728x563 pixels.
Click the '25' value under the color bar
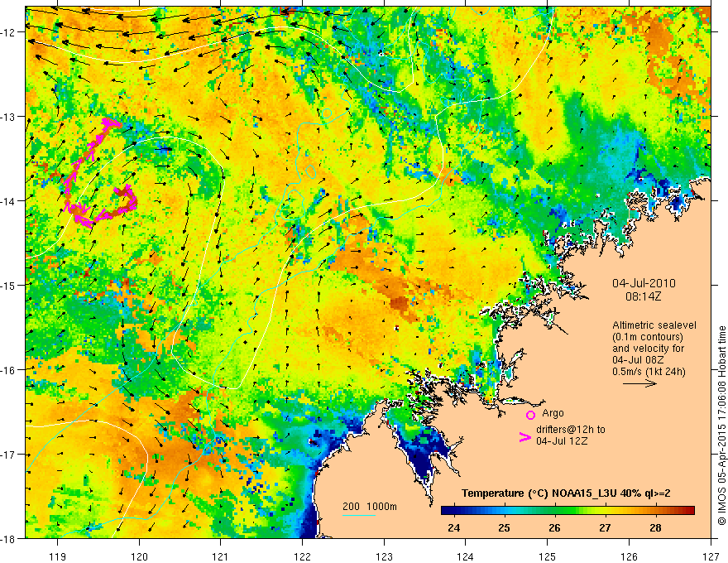point(504,527)
